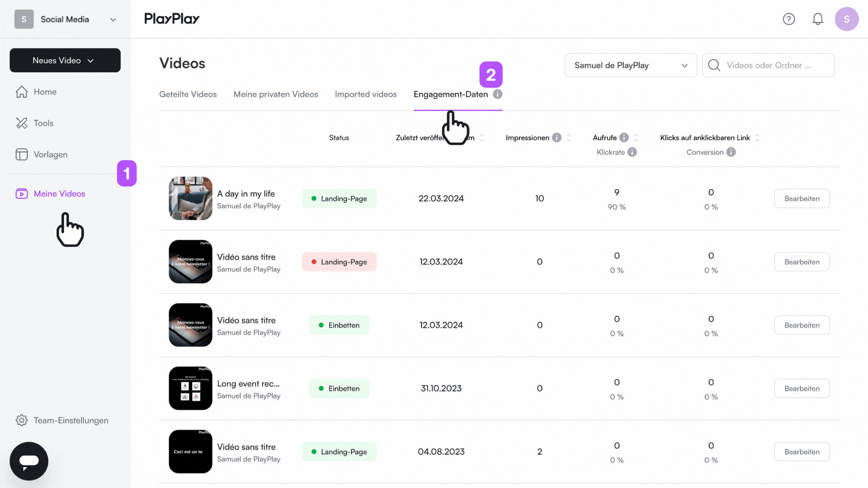Click the Status column header
868x488 pixels.
pos(339,137)
